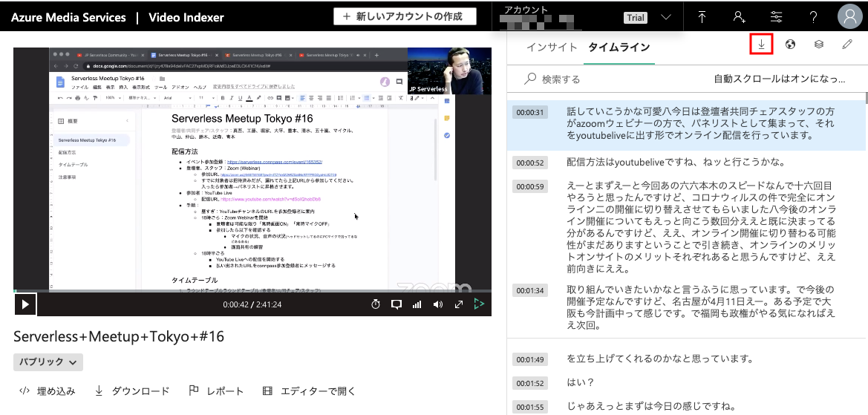Click Azure Media Services header text
This screenshot has height=415, width=868.
pos(68,17)
